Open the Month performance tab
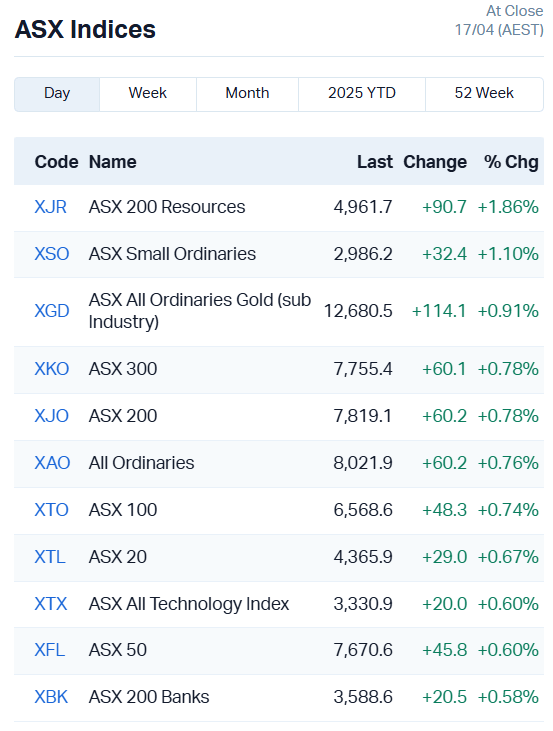The image size is (553, 731). [247, 94]
